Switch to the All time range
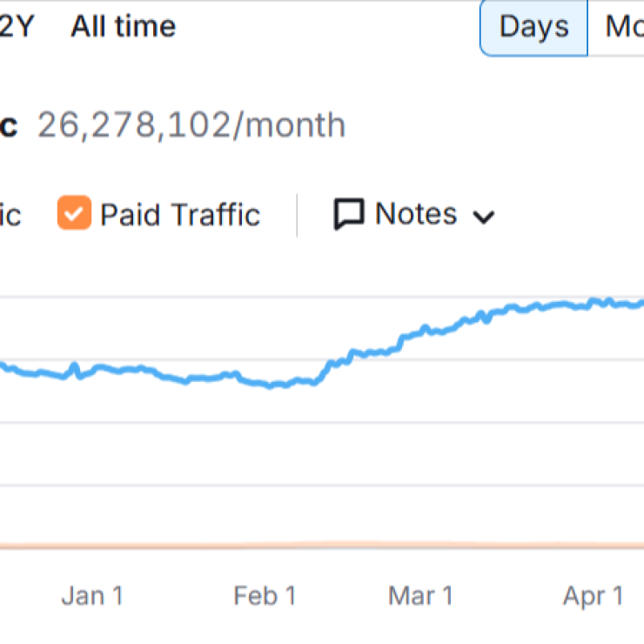This screenshot has height=644, width=644. [x=123, y=26]
